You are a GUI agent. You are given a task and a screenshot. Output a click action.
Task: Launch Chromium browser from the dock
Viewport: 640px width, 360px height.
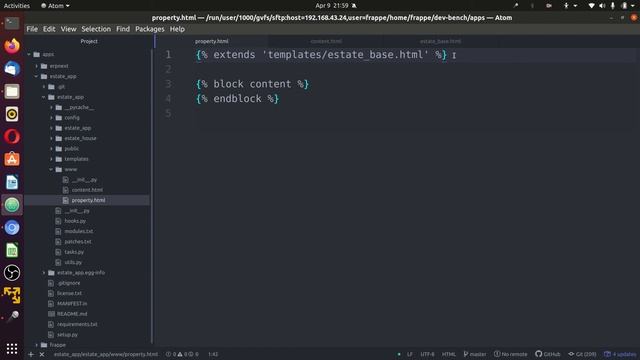tap(12, 228)
